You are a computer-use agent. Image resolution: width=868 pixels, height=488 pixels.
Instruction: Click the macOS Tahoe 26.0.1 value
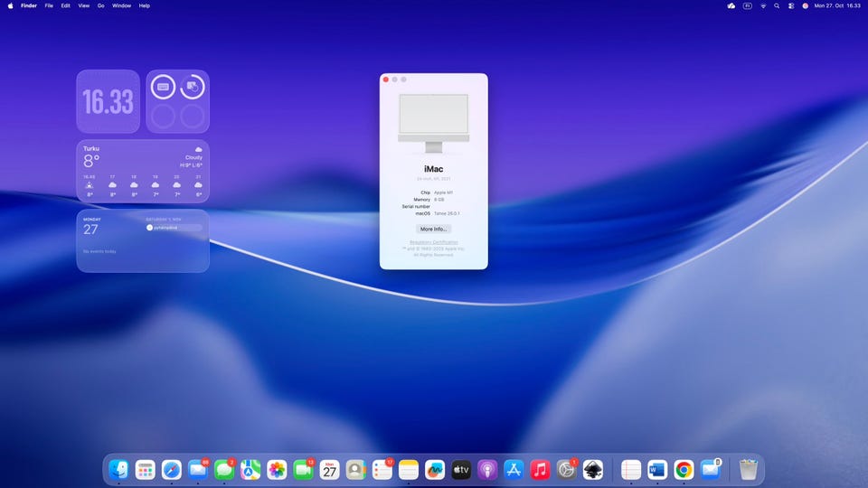[x=447, y=213]
